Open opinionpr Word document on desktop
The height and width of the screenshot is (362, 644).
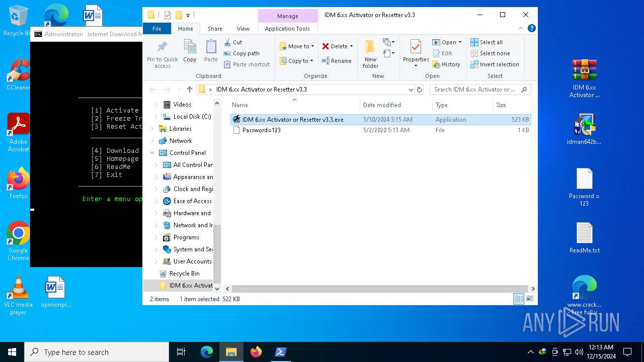(55, 292)
